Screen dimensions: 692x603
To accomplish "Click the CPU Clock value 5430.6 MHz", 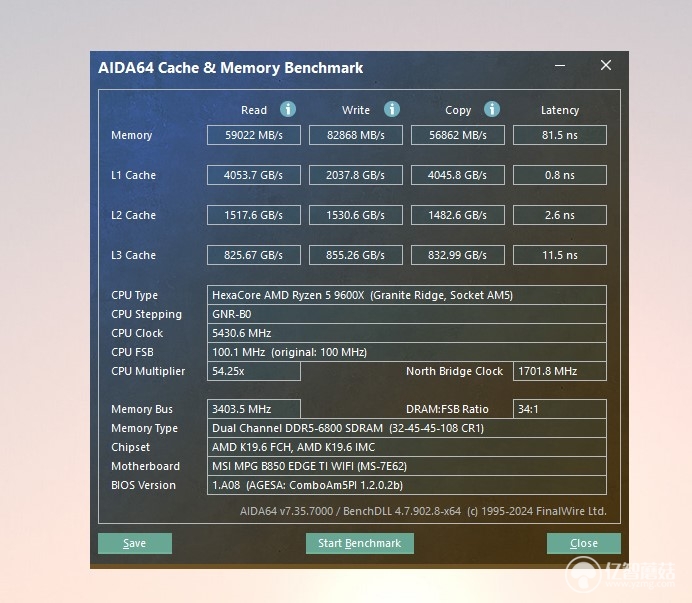I will [406, 333].
